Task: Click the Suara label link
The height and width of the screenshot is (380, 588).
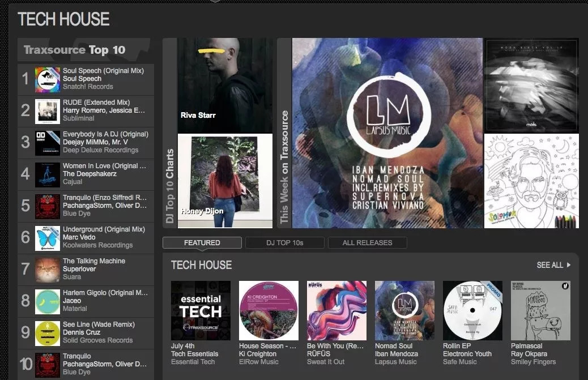Action: pos(72,277)
